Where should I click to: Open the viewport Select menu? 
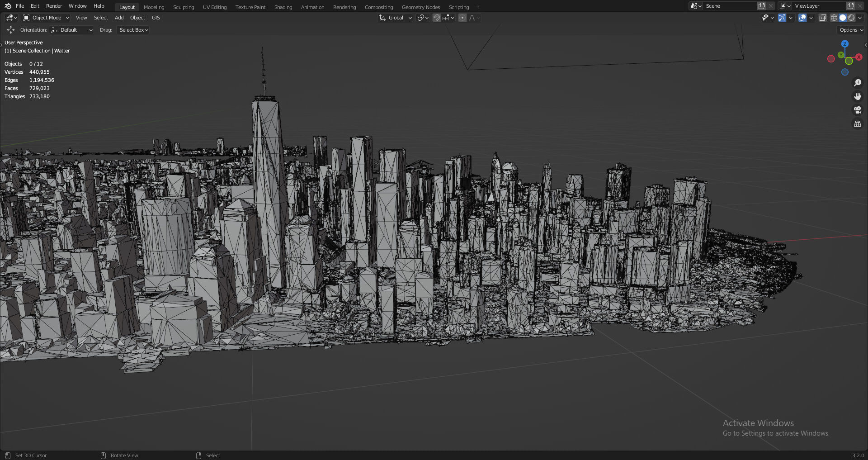pyautogui.click(x=101, y=18)
